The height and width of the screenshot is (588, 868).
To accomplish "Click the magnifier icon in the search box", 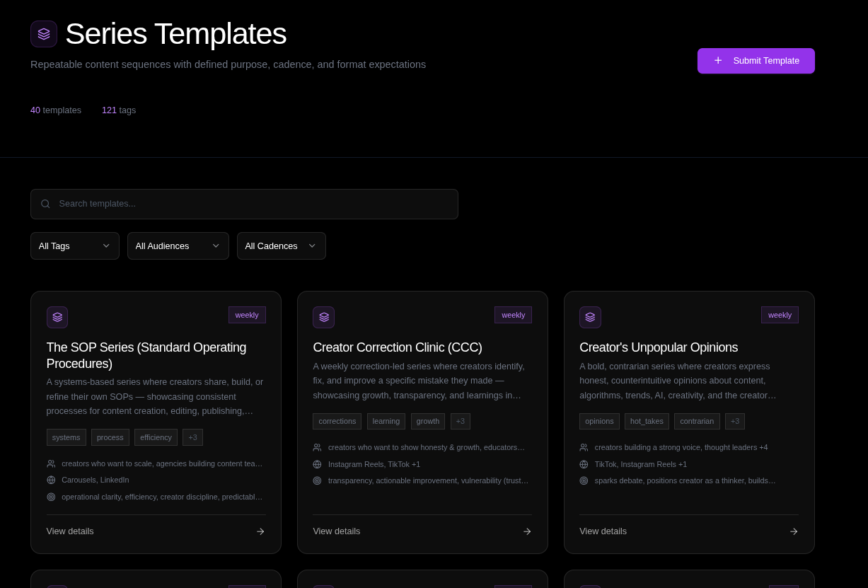I will (45, 204).
